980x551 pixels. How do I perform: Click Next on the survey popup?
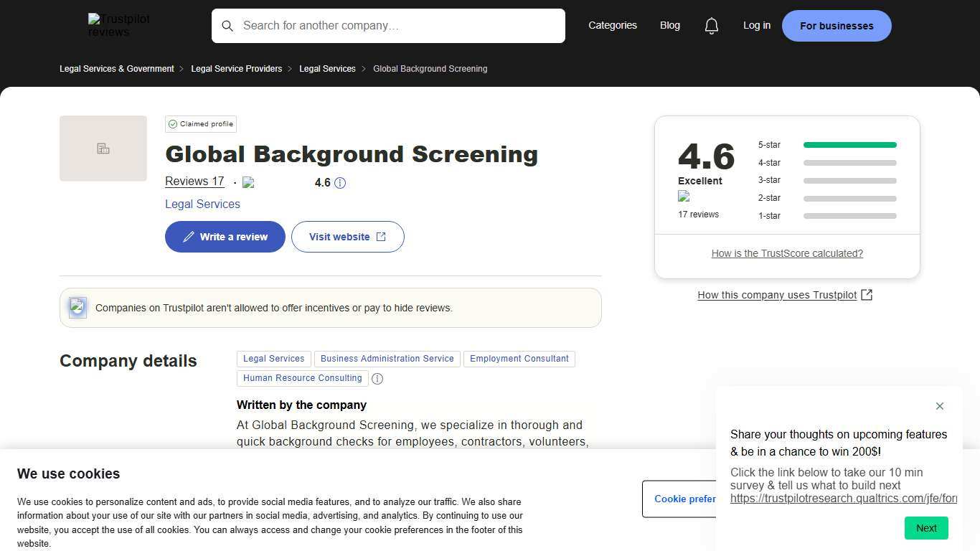tap(926, 528)
